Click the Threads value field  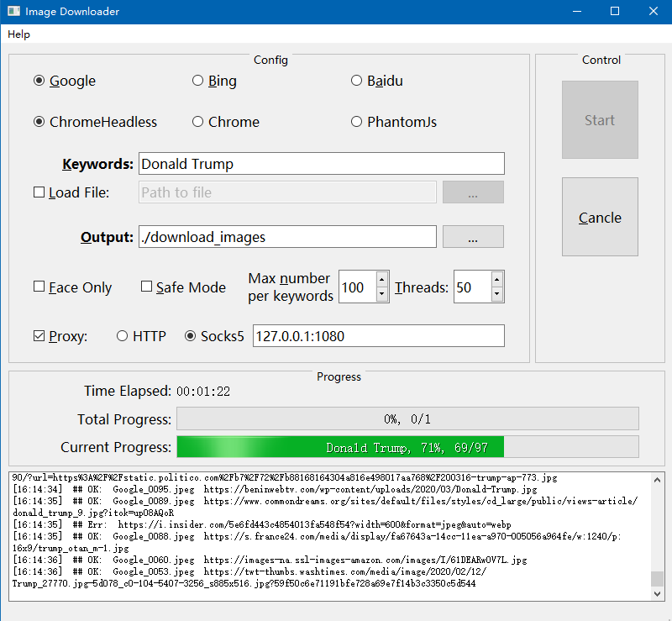pyautogui.click(x=472, y=287)
